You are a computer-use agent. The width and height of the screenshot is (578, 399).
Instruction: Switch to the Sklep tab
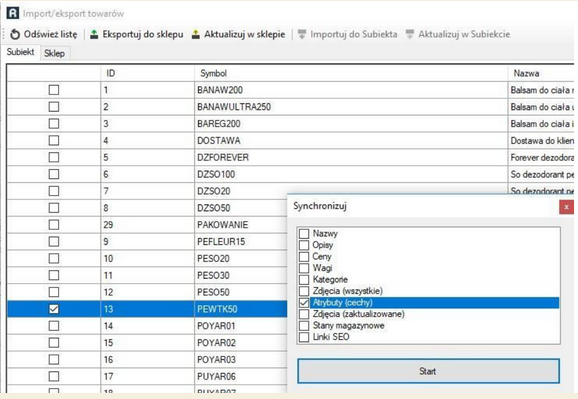coord(55,53)
